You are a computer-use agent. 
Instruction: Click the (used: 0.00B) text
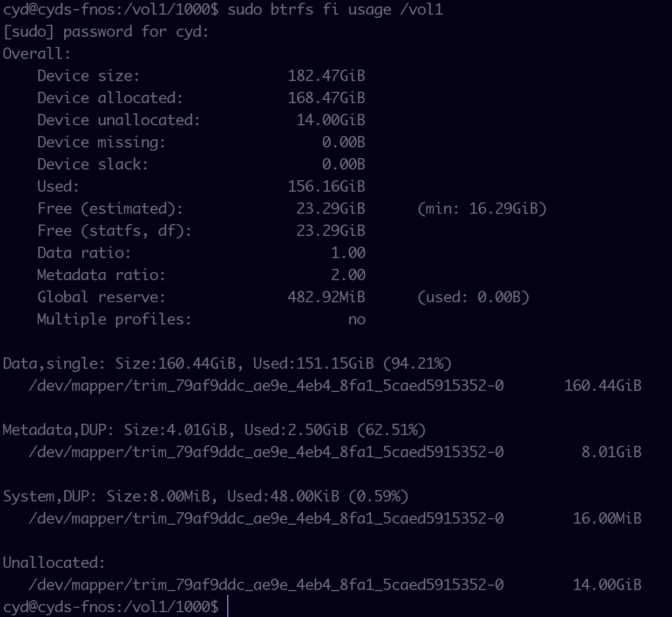pos(473,297)
